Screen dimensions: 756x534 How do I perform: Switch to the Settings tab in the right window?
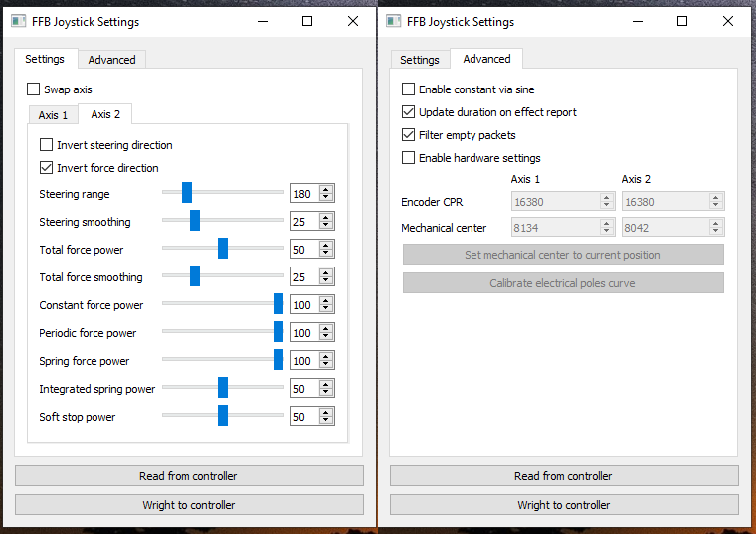pyautogui.click(x=420, y=60)
